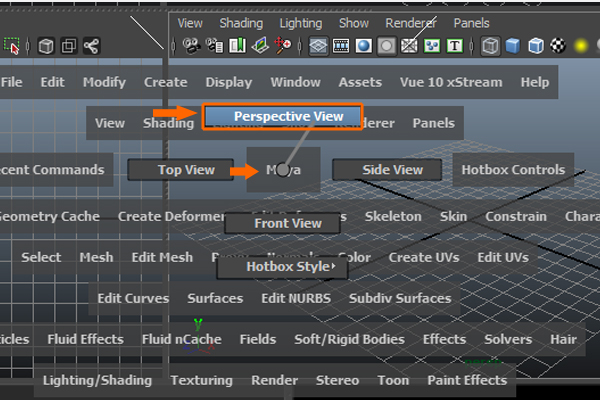Toggle the Textured checkered sphere icon
The width and height of the screenshot is (600, 400).
pyautogui.click(x=558, y=46)
